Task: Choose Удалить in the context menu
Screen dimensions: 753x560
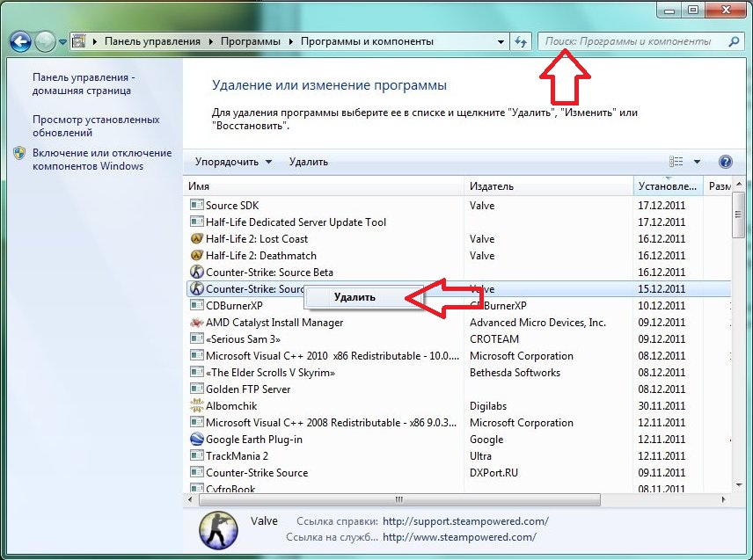Action: [355, 297]
